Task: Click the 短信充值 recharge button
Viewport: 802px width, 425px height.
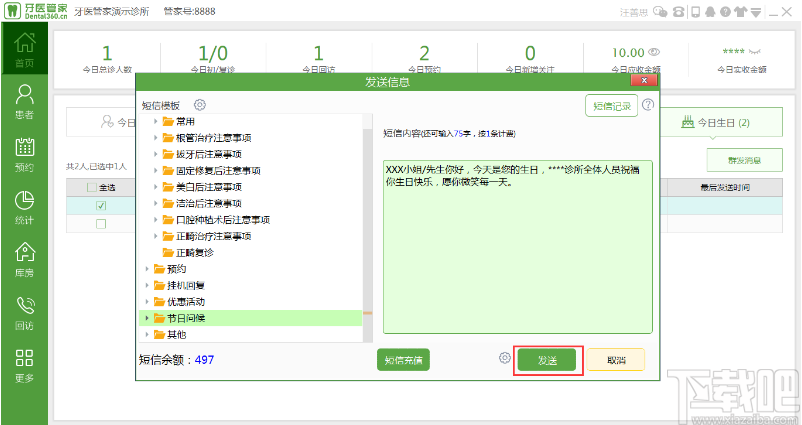Action: [x=403, y=360]
